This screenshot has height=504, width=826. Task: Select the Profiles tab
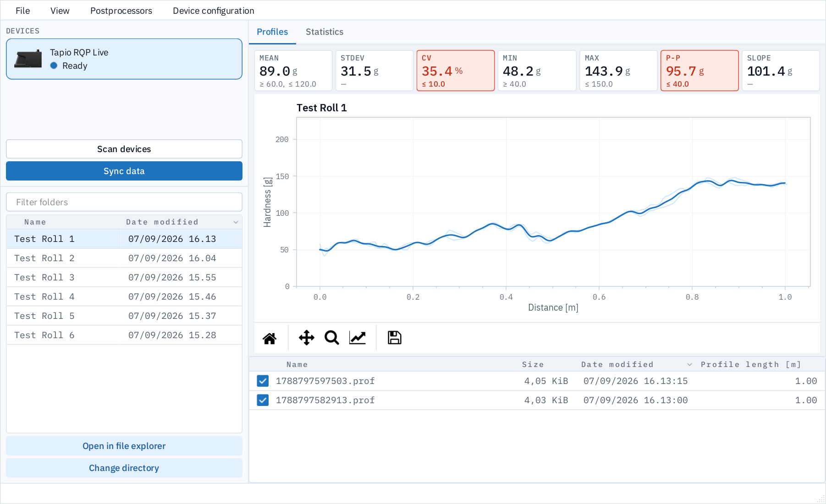[x=272, y=32]
